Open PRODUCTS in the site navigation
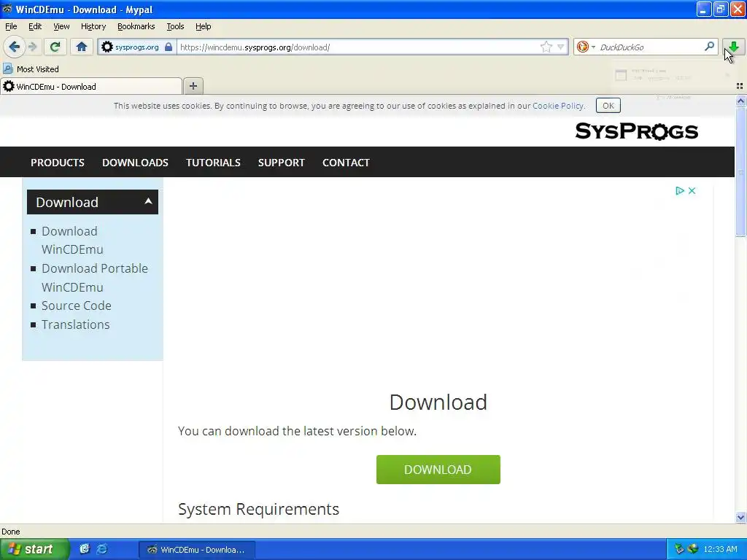 pyautogui.click(x=58, y=163)
